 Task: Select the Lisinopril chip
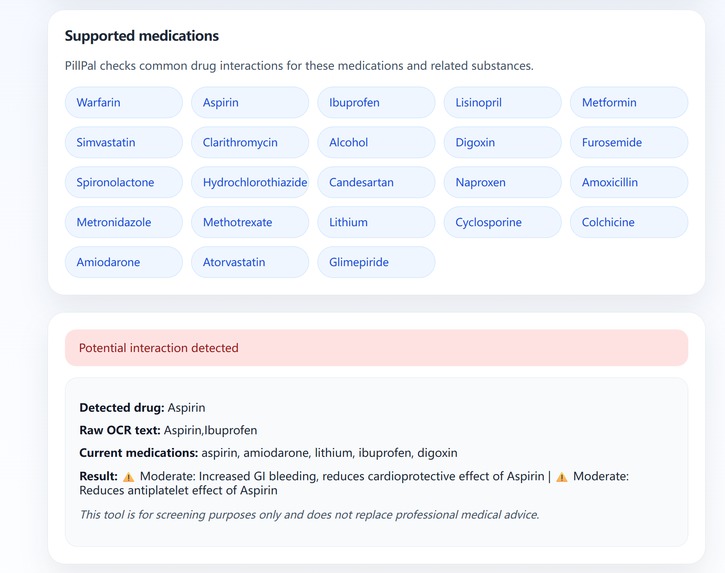coord(503,102)
